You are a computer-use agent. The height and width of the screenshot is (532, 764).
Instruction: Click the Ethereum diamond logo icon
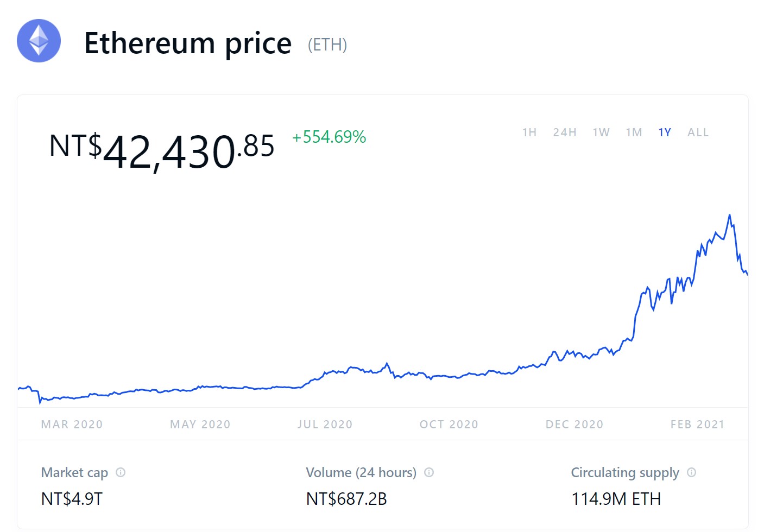[39, 41]
